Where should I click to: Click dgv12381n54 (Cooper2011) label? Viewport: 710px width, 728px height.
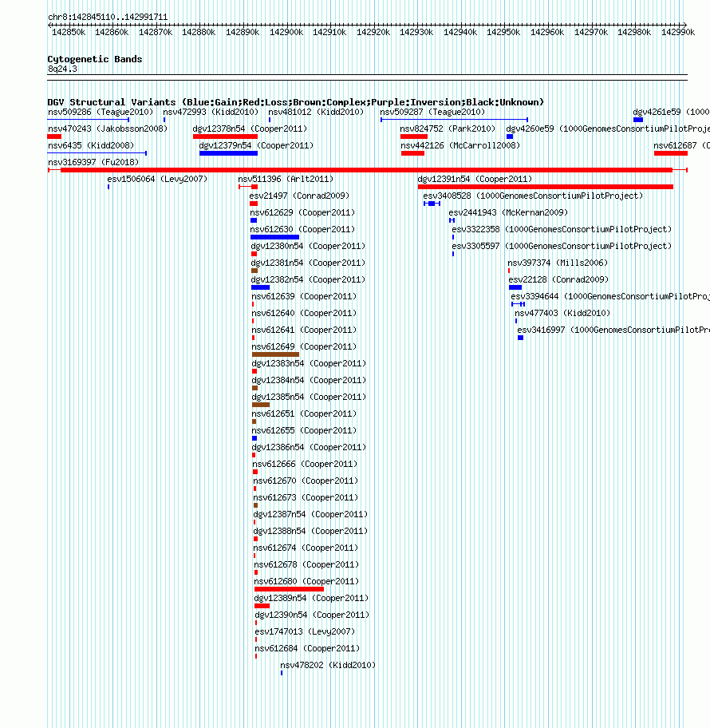tap(308, 263)
